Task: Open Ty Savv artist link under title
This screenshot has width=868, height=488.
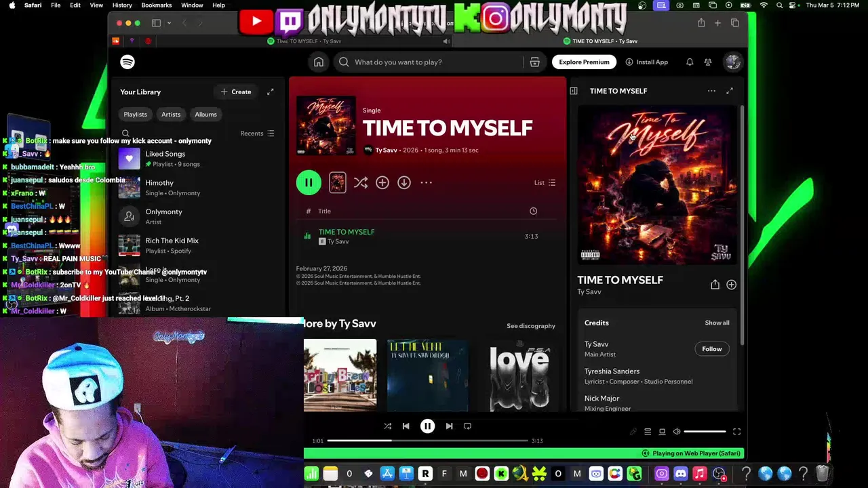Action: tap(386, 150)
